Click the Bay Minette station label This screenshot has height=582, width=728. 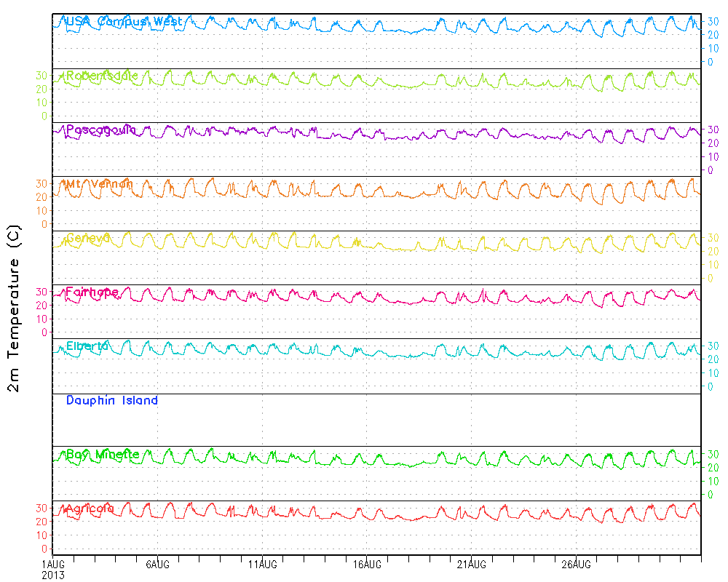(103, 455)
